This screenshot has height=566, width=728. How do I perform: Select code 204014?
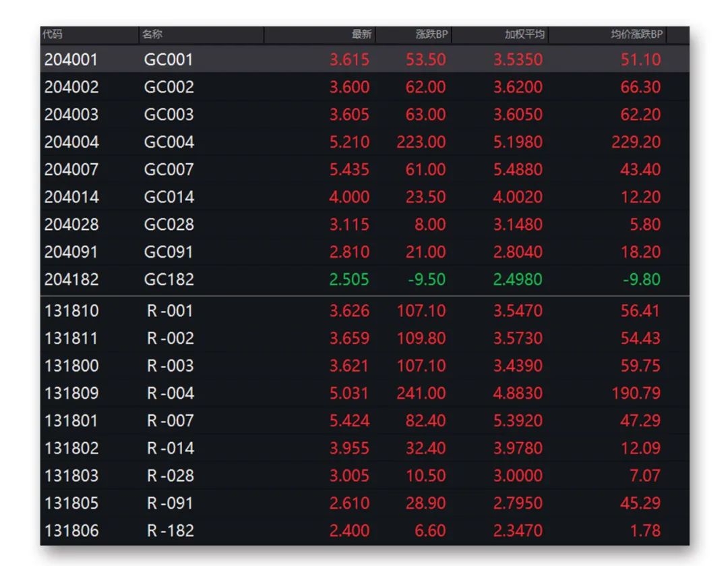click(71, 197)
